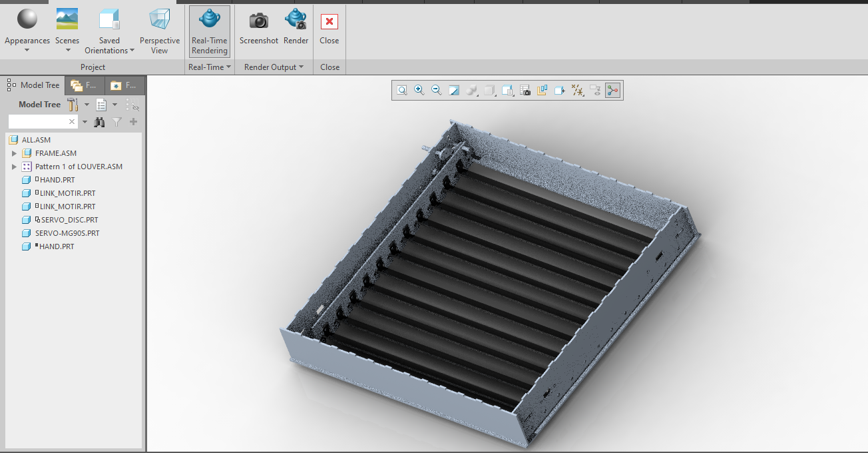The image size is (868, 453).
Task: Close the render tab with red X
Action: pyautogui.click(x=329, y=21)
